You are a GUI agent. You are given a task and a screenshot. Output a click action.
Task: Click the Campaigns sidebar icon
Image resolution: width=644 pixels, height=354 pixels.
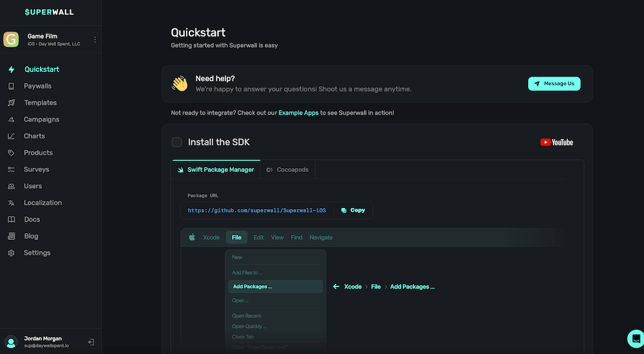pyautogui.click(x=11, y=120)
